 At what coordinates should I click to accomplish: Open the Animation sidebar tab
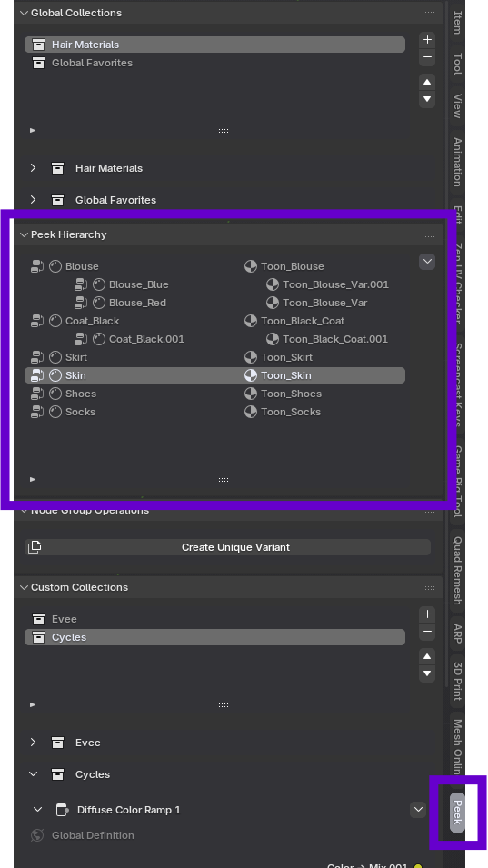[x=458, y=162]
